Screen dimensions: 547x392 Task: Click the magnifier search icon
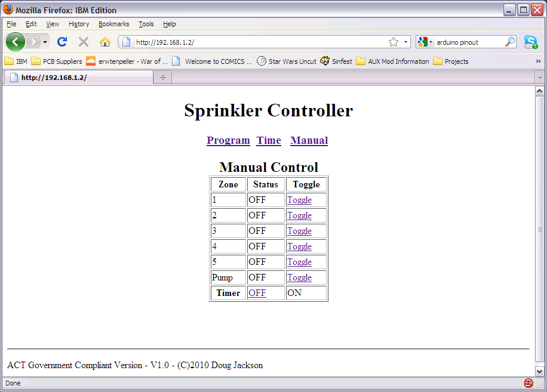(510, 42)
